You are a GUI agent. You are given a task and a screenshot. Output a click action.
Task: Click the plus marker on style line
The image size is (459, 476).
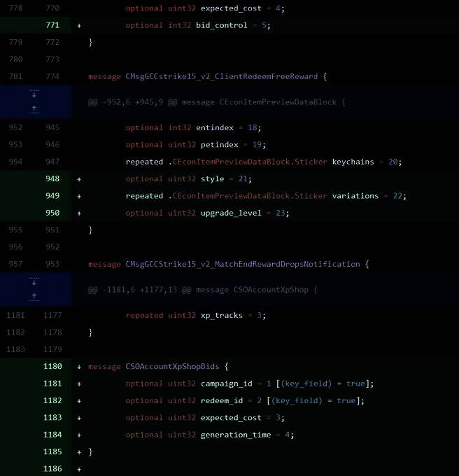click(79, 179)
